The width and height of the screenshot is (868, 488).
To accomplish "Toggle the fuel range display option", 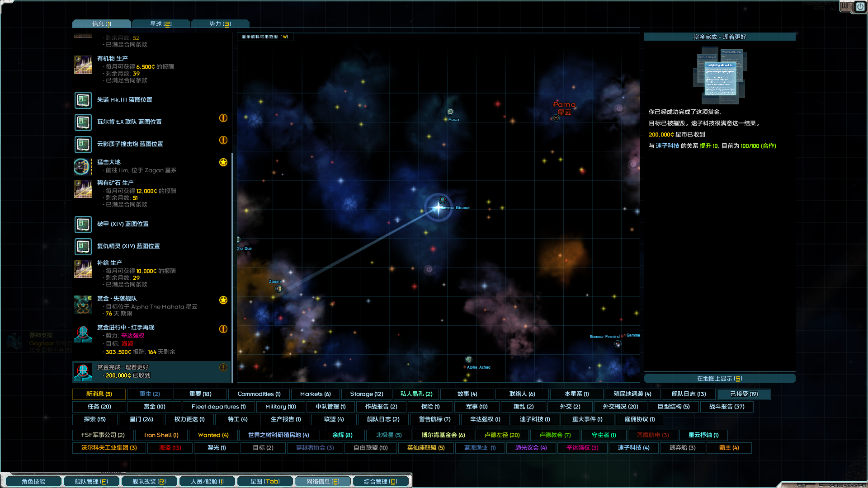I will [x=265, y=37].
